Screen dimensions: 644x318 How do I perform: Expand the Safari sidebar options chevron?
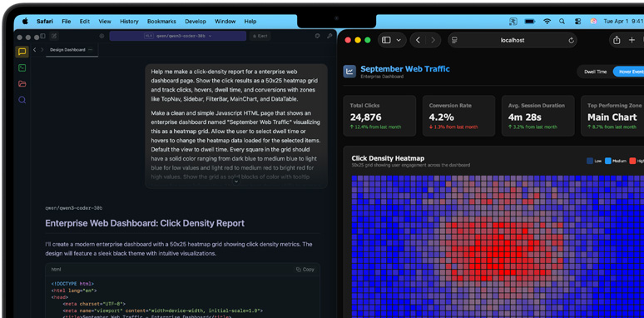(399, 40)
